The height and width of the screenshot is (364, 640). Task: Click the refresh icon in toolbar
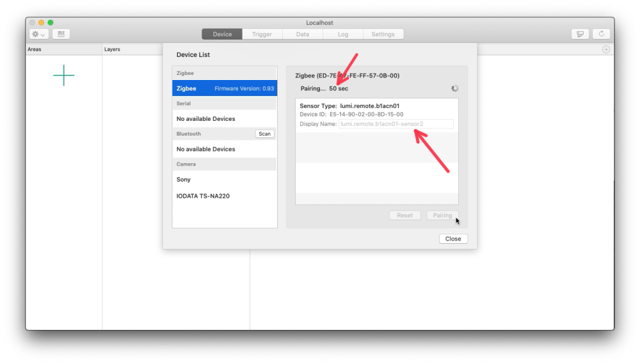click(x=601, y=35)
